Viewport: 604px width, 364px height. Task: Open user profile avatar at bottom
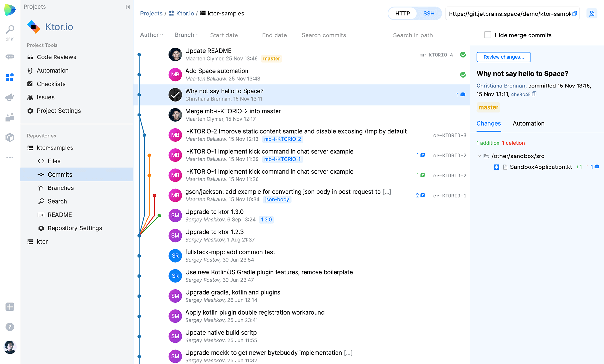tap(10, 347)
